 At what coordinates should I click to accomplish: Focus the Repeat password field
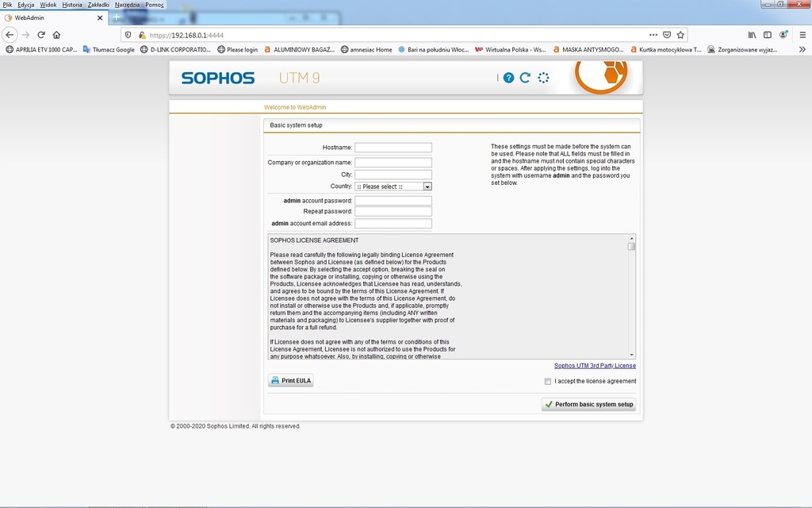point(393,211)
